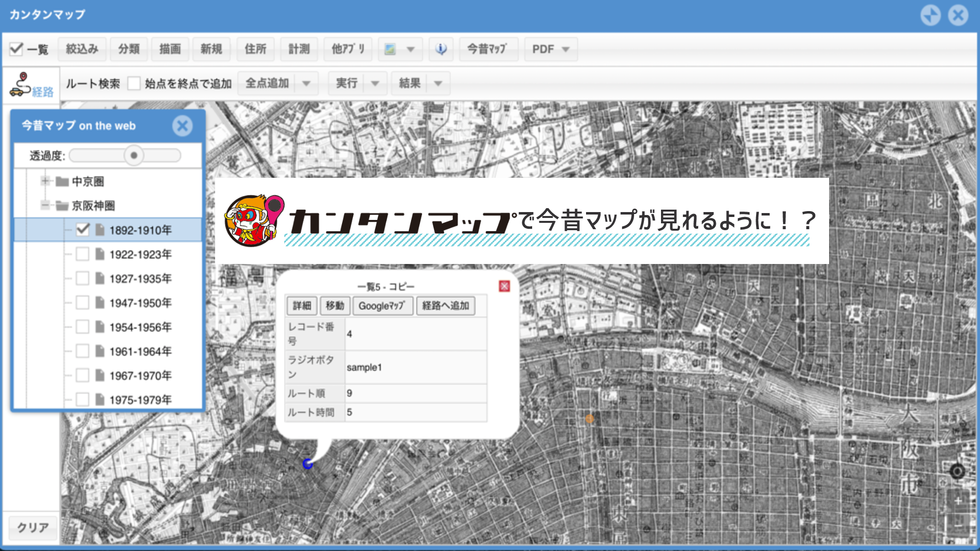Open the 実行 dropdown arrow
Image resolution: width=980 pixels, height=551 pixels.
click(375, 83)
